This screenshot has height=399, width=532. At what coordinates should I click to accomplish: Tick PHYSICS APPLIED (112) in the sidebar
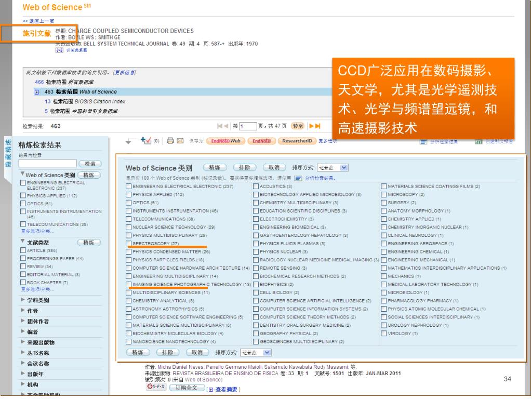[23, 195]
